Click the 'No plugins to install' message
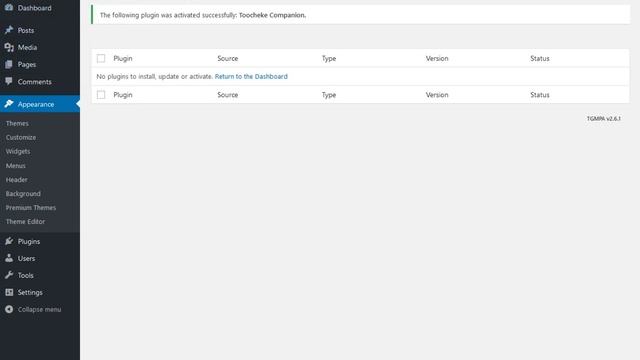 tap(155, 76)
